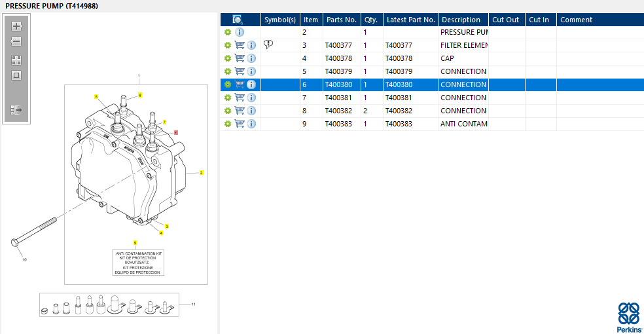Click the Perkins logo
Image resolution: width=644 pixels, height=334 pixels.
[629, 318]
